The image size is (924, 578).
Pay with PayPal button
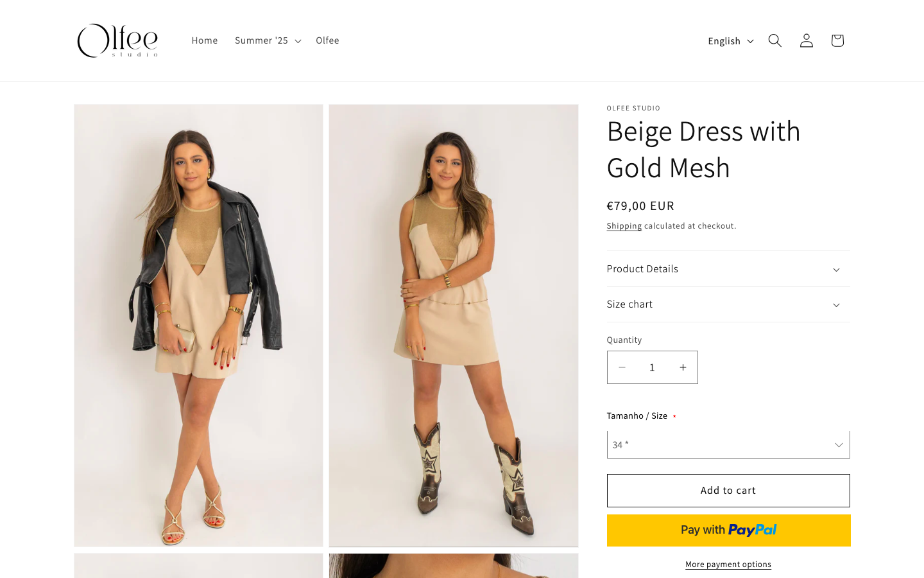728,530
